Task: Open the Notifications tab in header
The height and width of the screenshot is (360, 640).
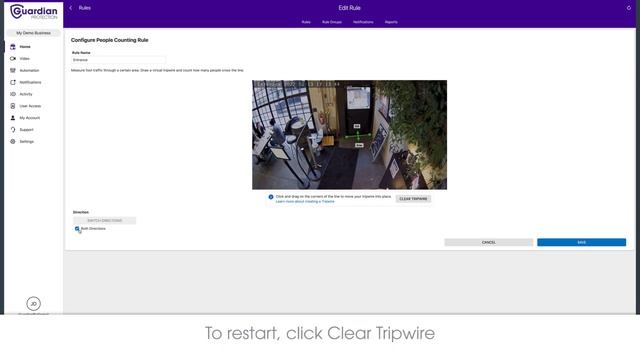Action: pyautogui.click(x=363, y=22)
